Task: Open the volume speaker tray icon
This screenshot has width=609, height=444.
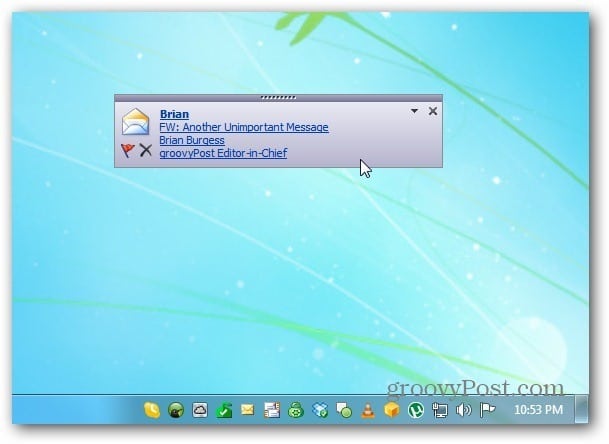Action: (464, 410)
